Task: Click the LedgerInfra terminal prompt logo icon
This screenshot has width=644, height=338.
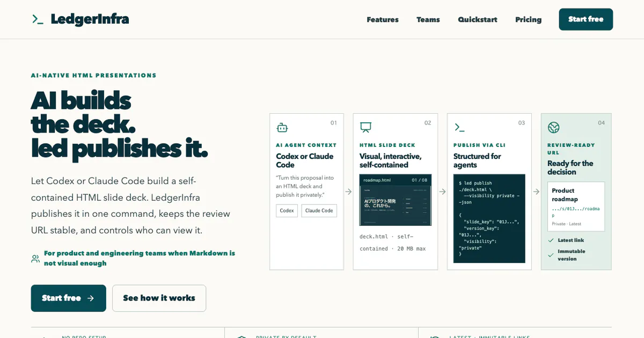Action: (38, 19)
